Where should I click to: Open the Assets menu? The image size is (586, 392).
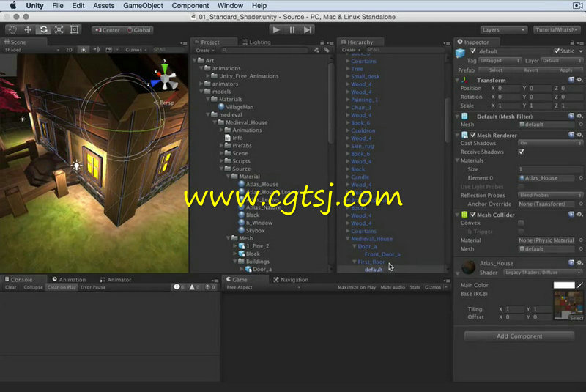coord(103,6)
